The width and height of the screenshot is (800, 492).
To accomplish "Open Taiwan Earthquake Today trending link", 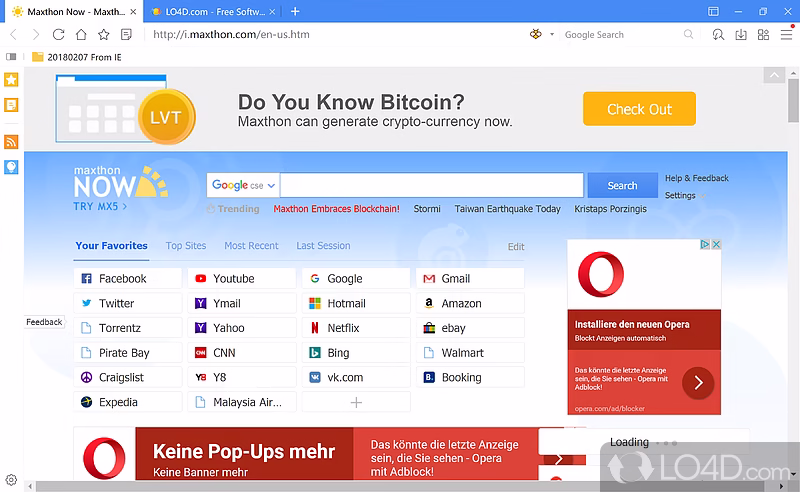I will (508, 209).
